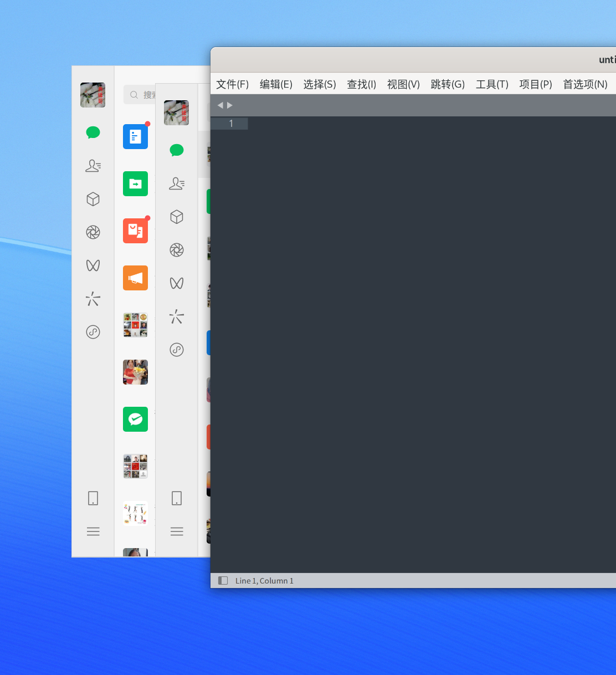Open Search spark icon in front WeChat window
This screenshot has height=675, width=616.
pos(177,316)
